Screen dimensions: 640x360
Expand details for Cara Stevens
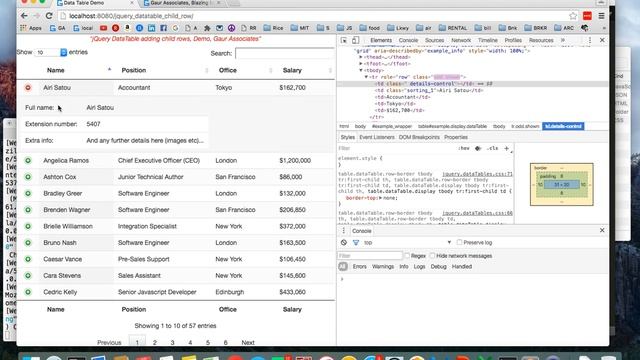pyautogui.click(x=28, y=276)
